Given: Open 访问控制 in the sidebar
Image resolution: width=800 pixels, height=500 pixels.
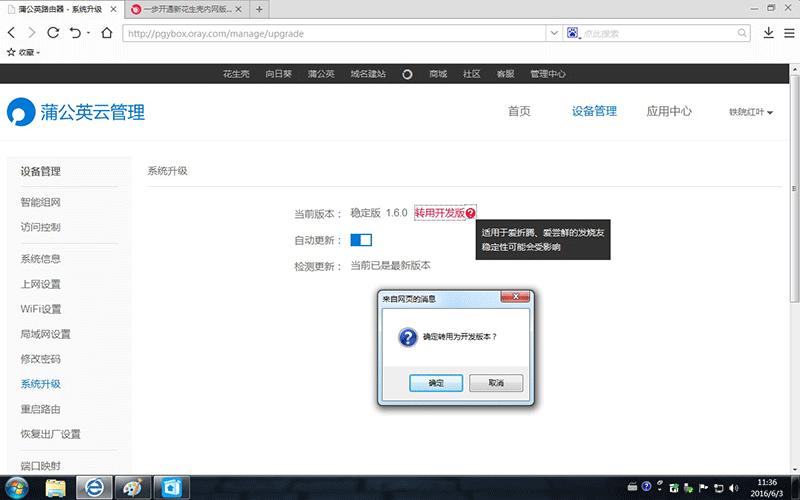Looking at the screenshot, I should tap(40, 227).
